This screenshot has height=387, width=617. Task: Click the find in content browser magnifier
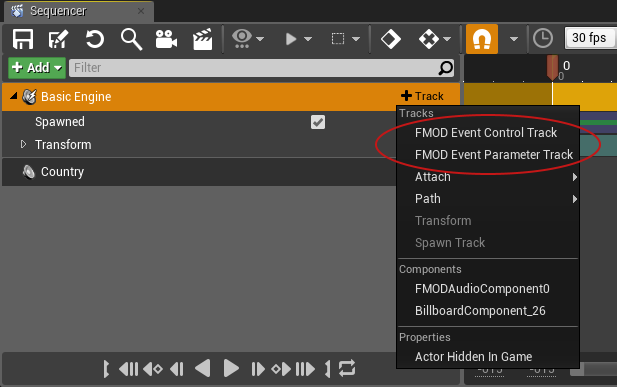131,39
